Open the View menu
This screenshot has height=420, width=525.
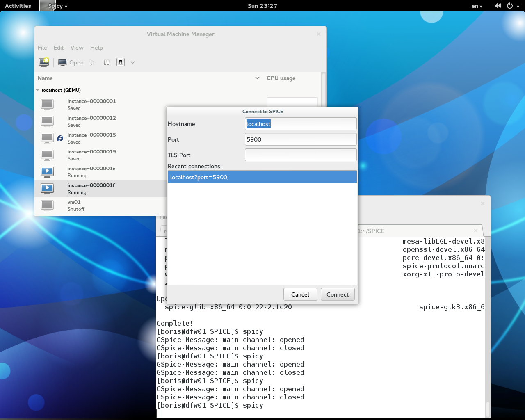[x=77, y=48]
